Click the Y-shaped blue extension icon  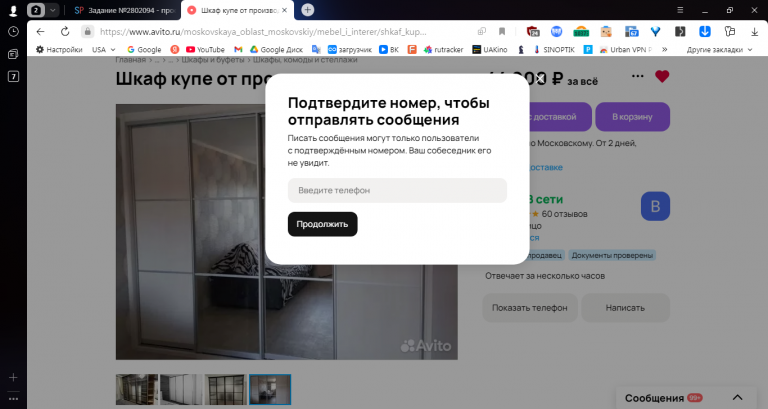[x=655, y=32]
